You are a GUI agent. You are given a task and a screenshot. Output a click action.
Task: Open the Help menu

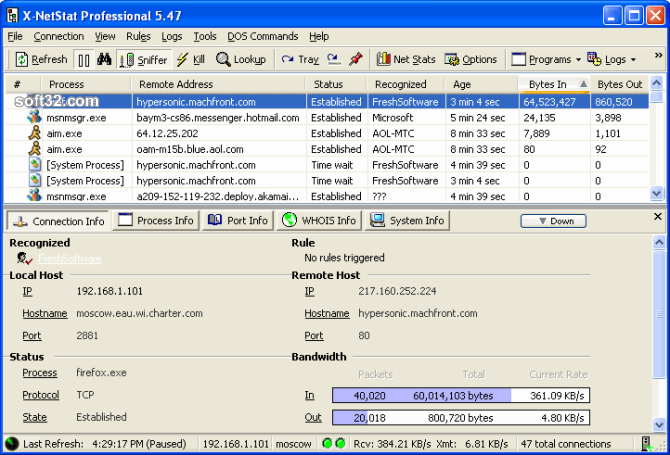click(x=319, y=36)
